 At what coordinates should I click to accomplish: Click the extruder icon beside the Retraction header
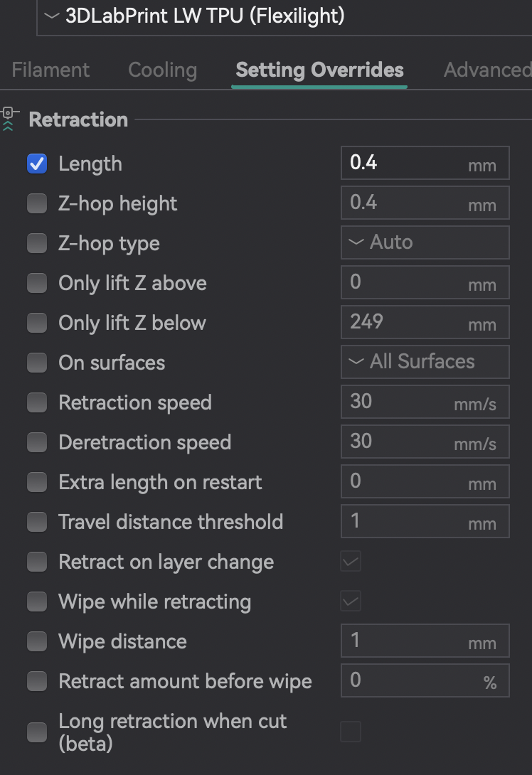tap(9, 112)
